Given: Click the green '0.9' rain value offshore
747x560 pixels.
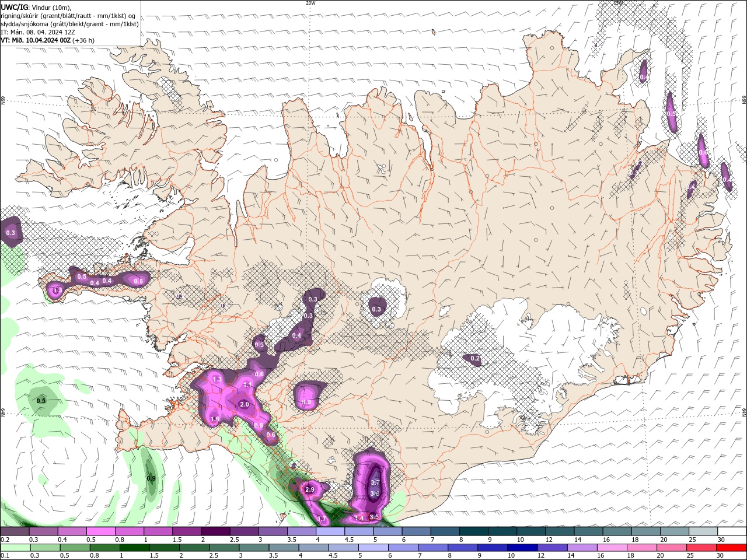Looking at the screenshot, I should coord(151,478).
